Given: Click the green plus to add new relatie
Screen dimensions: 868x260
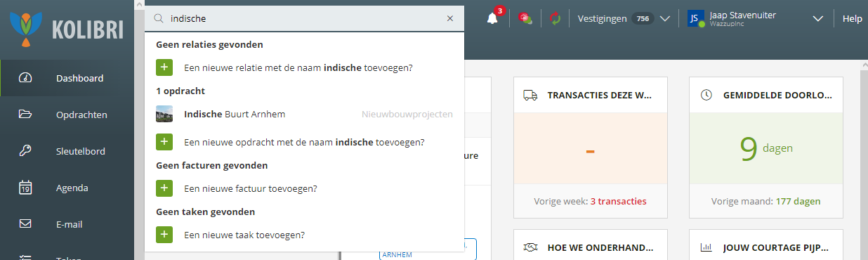Looking at the screenshot, I should [x=164, y=67].
